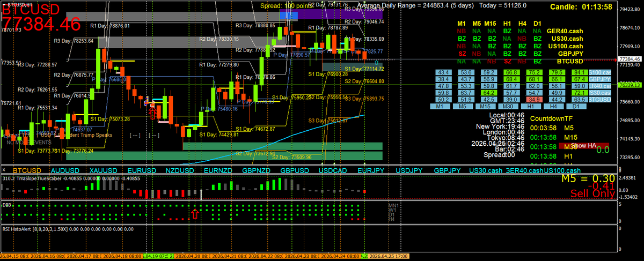Choose EURJPY in the symbol changer

[x=371, y=170]
